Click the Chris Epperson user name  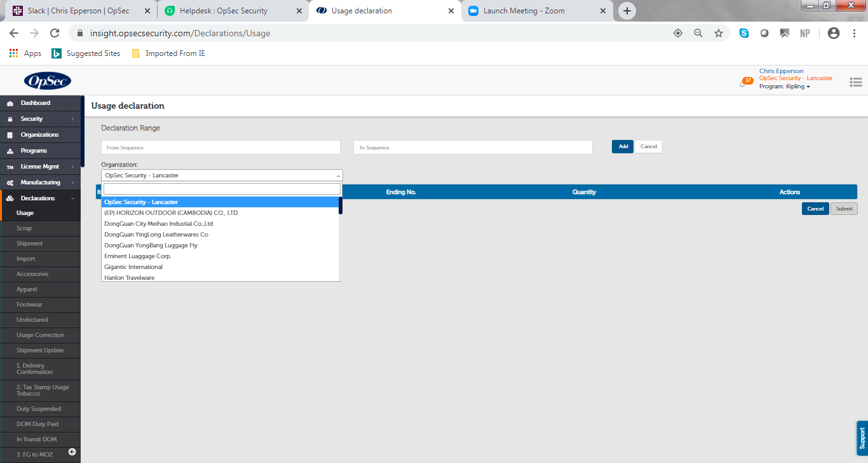781,71
